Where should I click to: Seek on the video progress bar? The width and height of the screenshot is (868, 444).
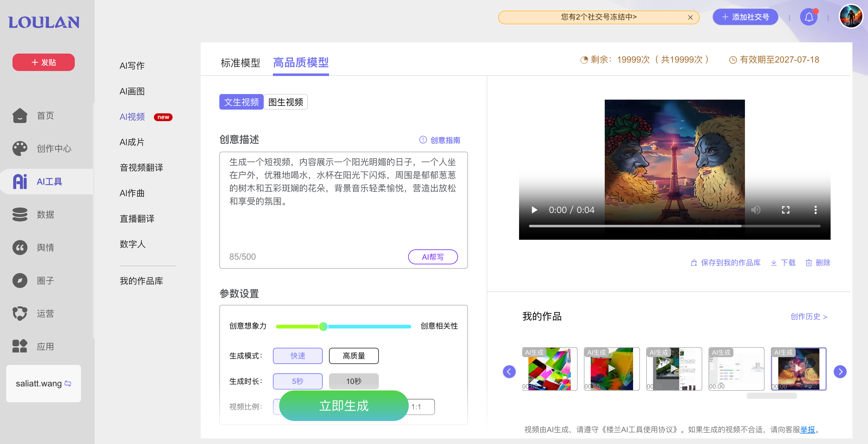674,226
